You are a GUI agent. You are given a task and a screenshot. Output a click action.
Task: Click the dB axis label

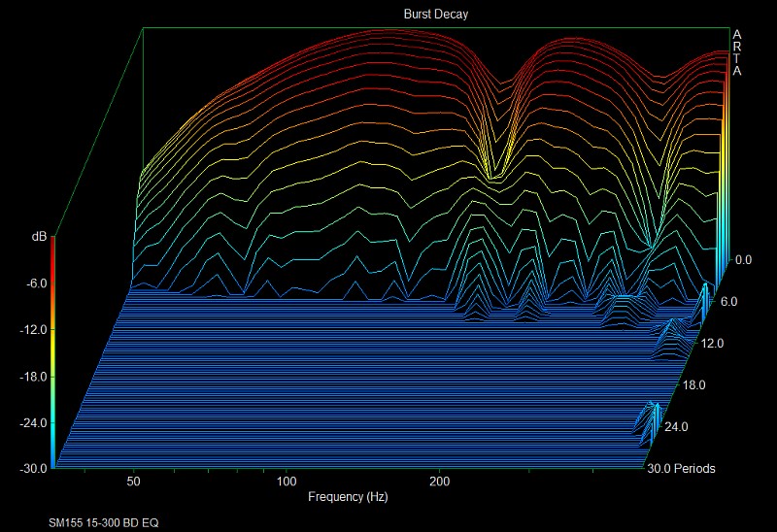(x=39, y=237)
